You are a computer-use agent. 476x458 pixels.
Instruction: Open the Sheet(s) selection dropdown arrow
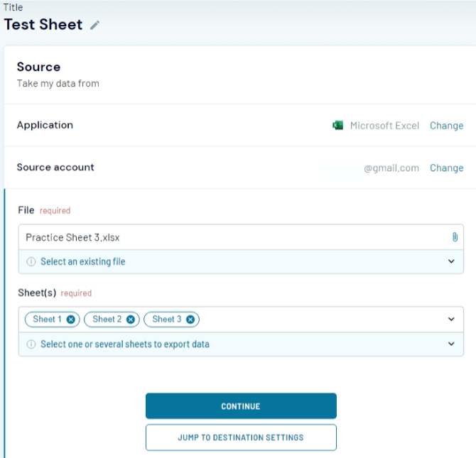451,320
